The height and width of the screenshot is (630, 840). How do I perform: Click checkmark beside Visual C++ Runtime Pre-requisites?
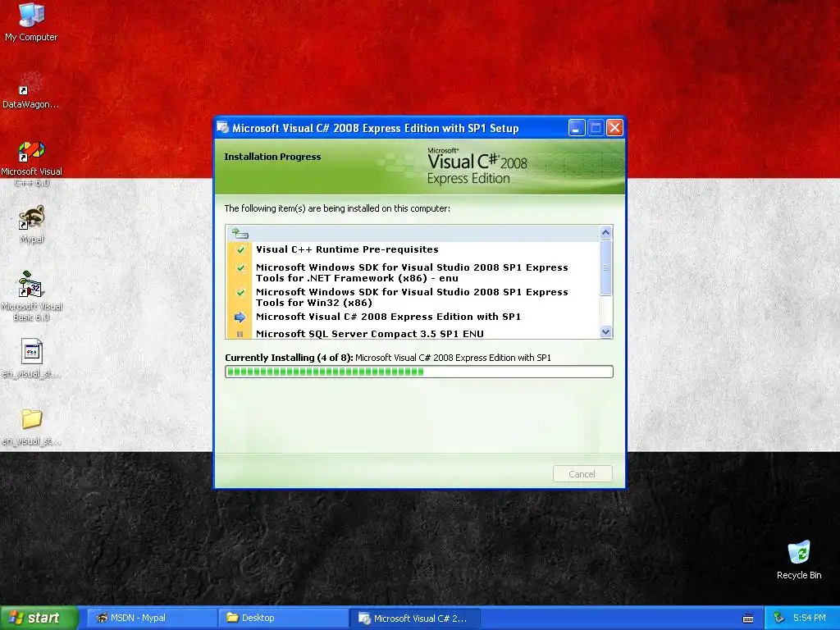click(x=240, y=249)
